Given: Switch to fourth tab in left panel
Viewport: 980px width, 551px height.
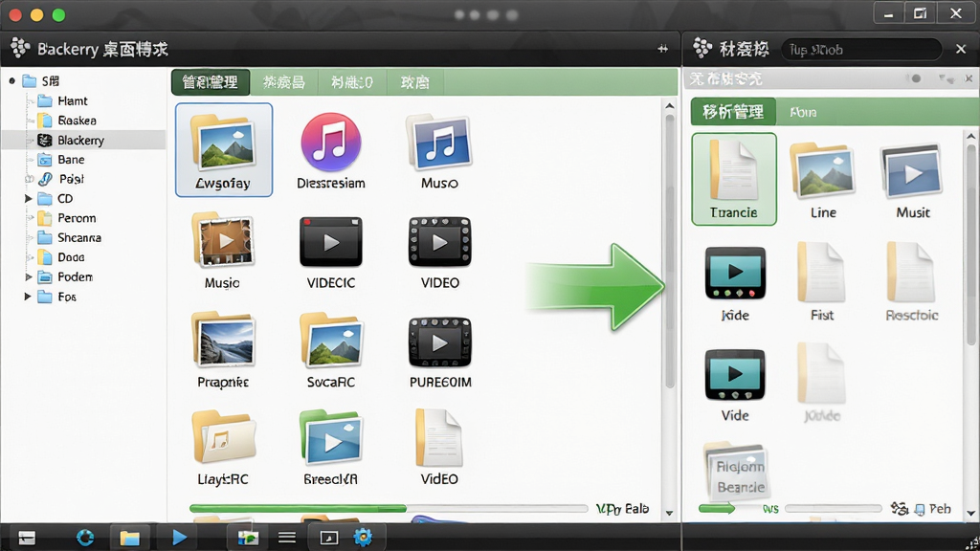Looking at the screenshot, I should [x=415, y=82].
